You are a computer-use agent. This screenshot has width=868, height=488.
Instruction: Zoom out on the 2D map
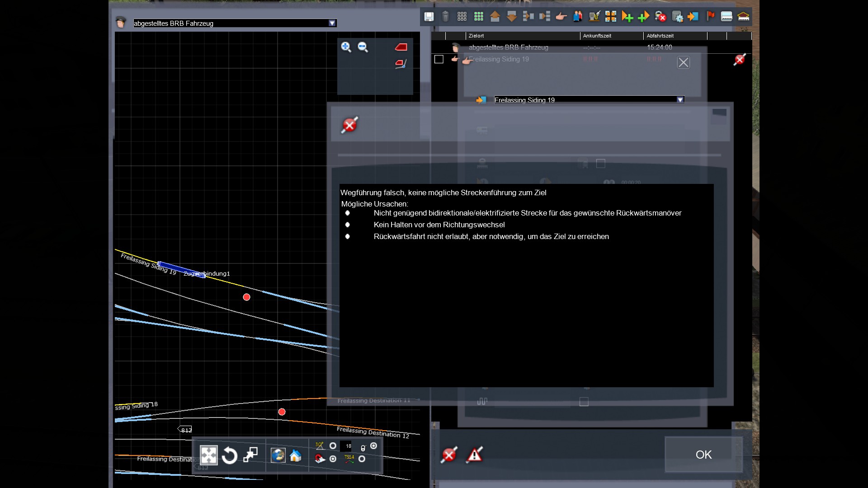(x=363, y=47)
